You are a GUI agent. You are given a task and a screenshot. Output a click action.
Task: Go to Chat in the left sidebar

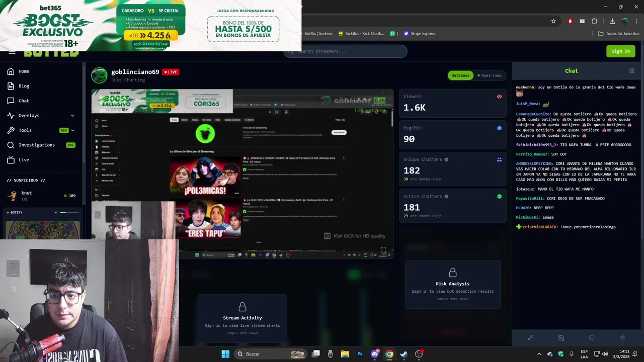(41, 101)
